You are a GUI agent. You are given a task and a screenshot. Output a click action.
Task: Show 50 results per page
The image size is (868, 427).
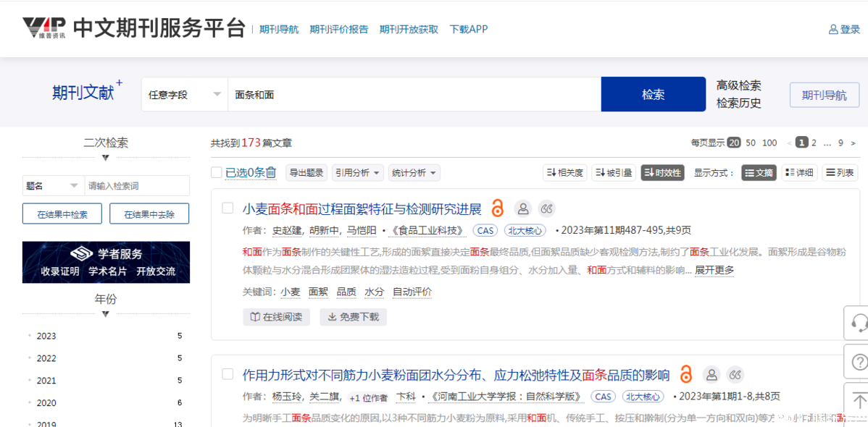pos(751,143)
